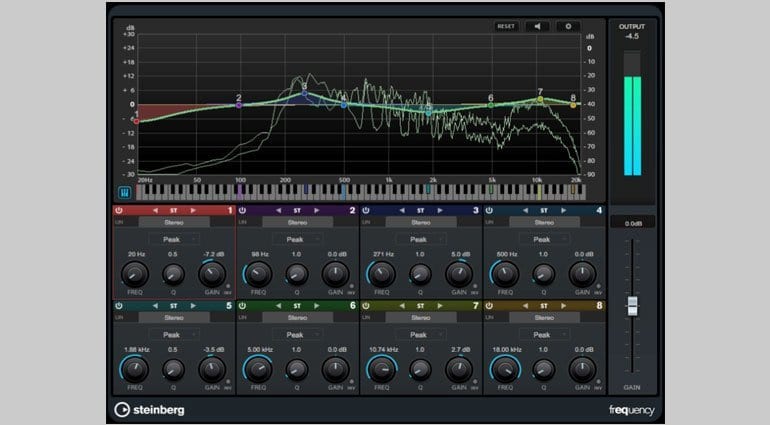Click band 1 LIN phase button
Image resolution: width=770 pixels, height=425 pixels.
[119, 223]
